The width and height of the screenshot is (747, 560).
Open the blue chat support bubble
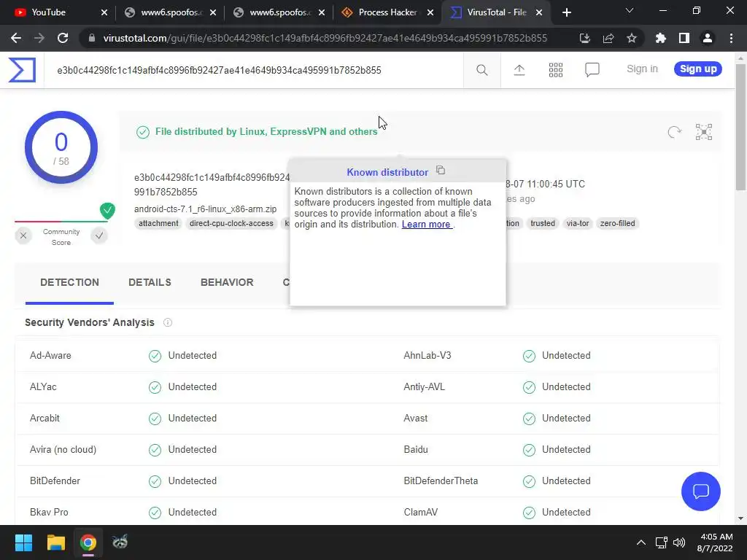(701, 491)
